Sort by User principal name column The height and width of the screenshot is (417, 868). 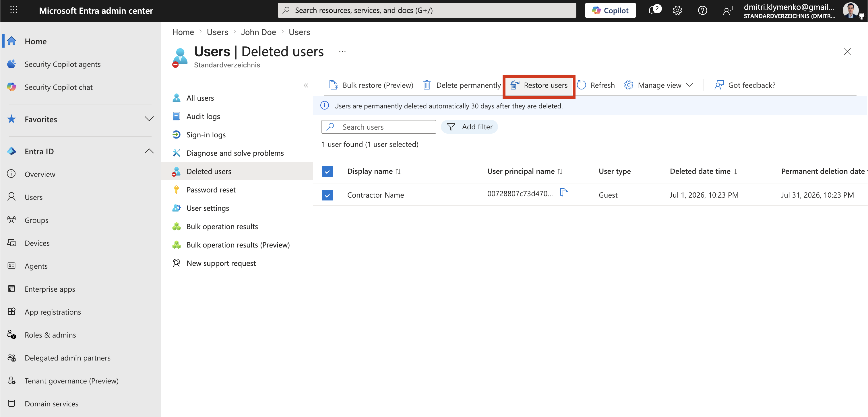coord(525,171)
